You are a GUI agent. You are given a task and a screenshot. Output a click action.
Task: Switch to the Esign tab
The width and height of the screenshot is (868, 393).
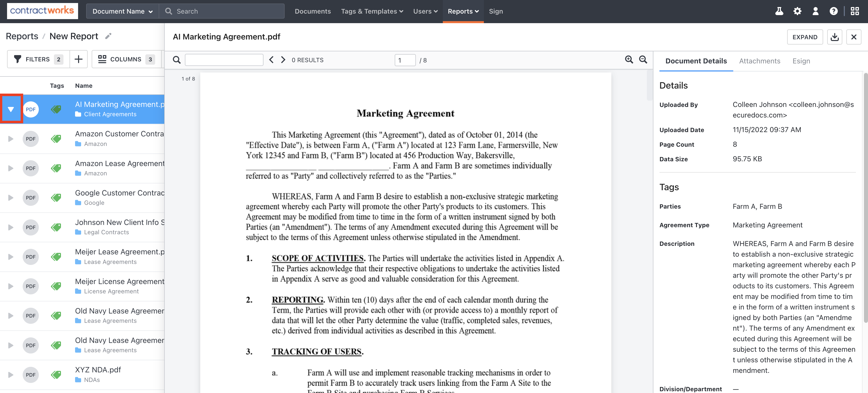point(801,61)
